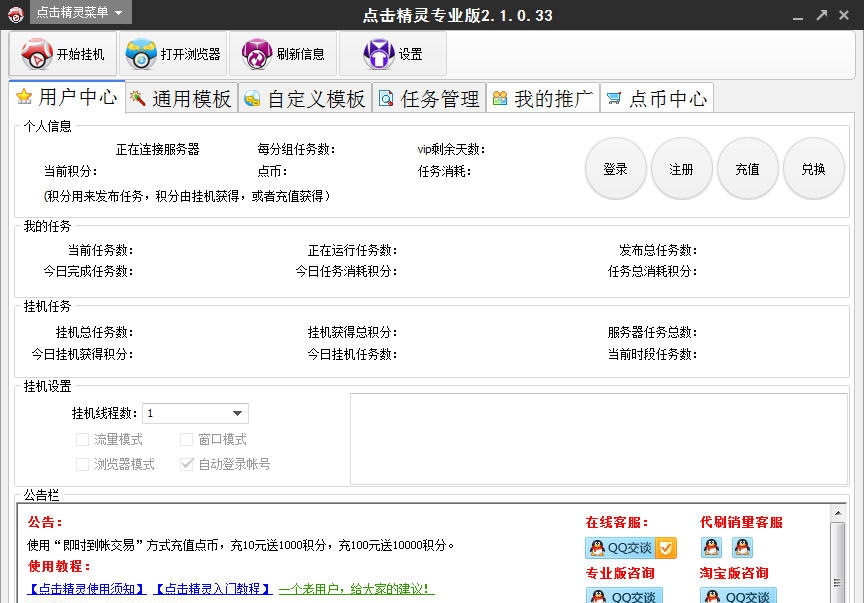Go to the 点币中心 tab
864x603 pixels.
[x=656, y=98]
